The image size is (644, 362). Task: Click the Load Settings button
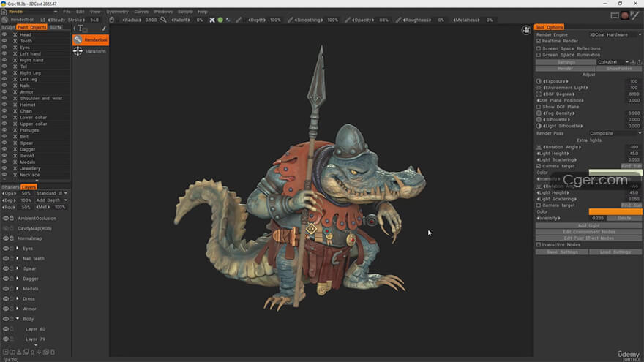click(615, 252)
